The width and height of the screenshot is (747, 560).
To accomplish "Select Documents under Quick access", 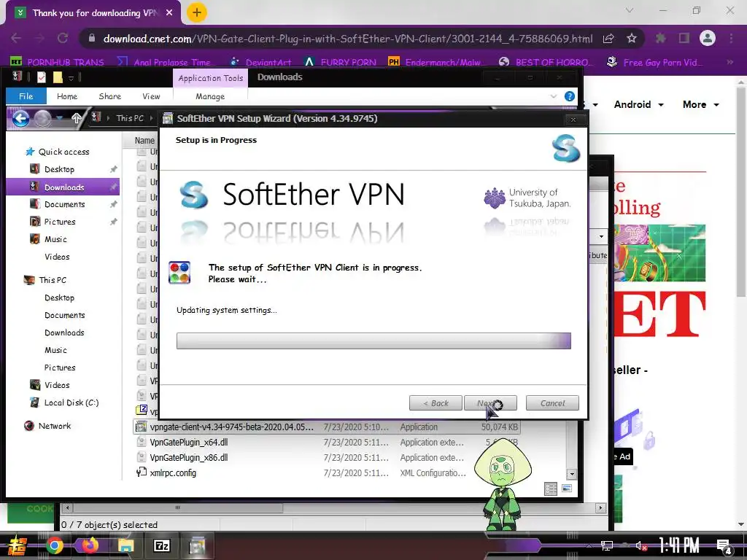I will (64, 204).
